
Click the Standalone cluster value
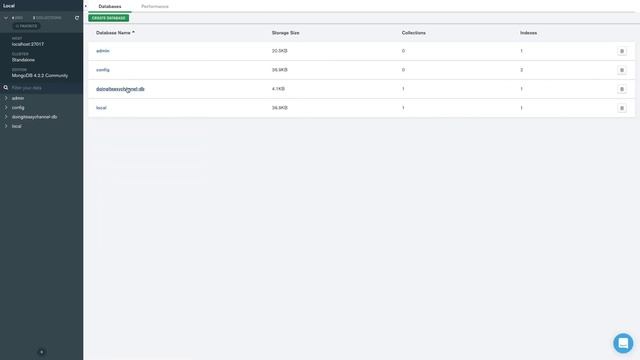(23, 60)
